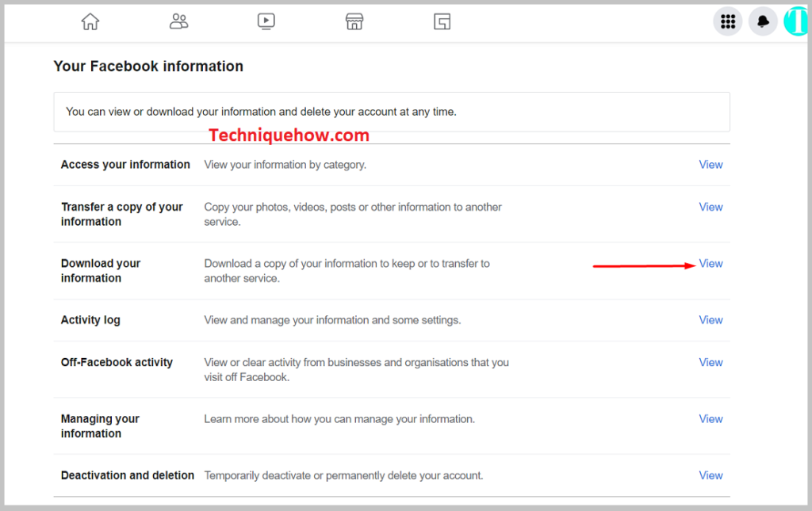Select the 'Off-Facebook activity' label

[117, 362]
